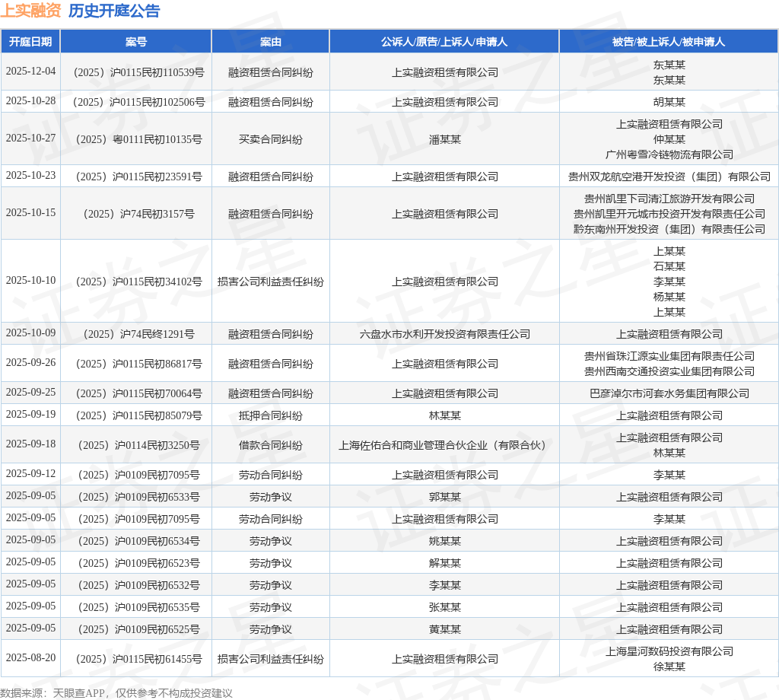Select the date 2025-12-04
Image resolution: width=779 pixels, height=700 pixels.
click(30, 71)
